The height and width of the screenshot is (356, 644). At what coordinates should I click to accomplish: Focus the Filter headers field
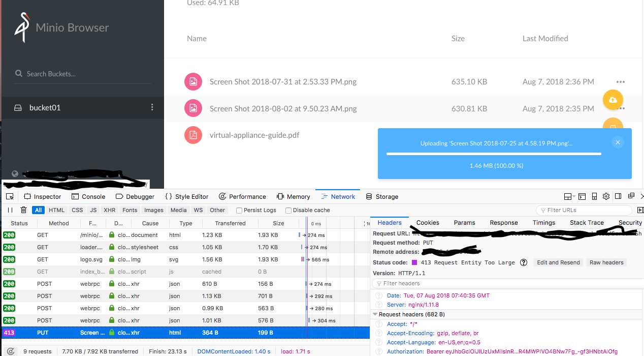point(507,283)
